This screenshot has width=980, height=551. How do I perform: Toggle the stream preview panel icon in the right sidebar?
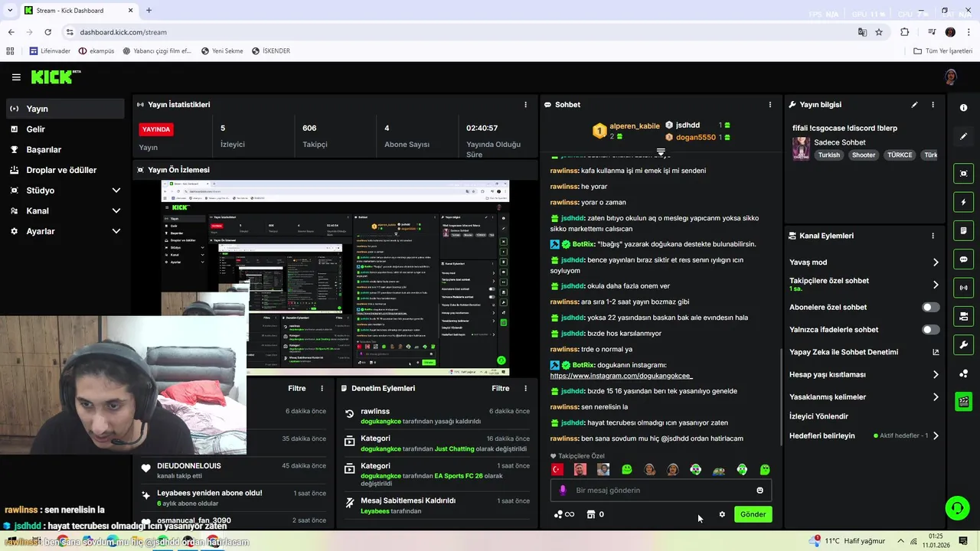(964, 174)
